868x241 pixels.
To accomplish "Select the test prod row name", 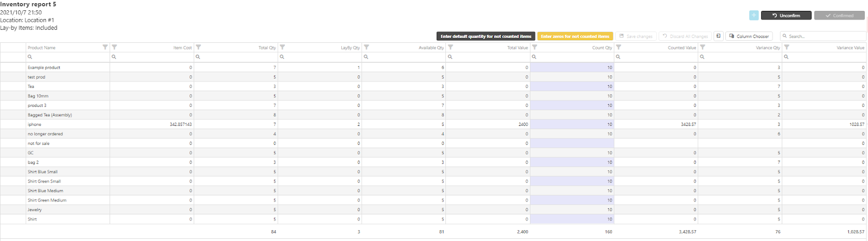I will [x=36, y=77].
